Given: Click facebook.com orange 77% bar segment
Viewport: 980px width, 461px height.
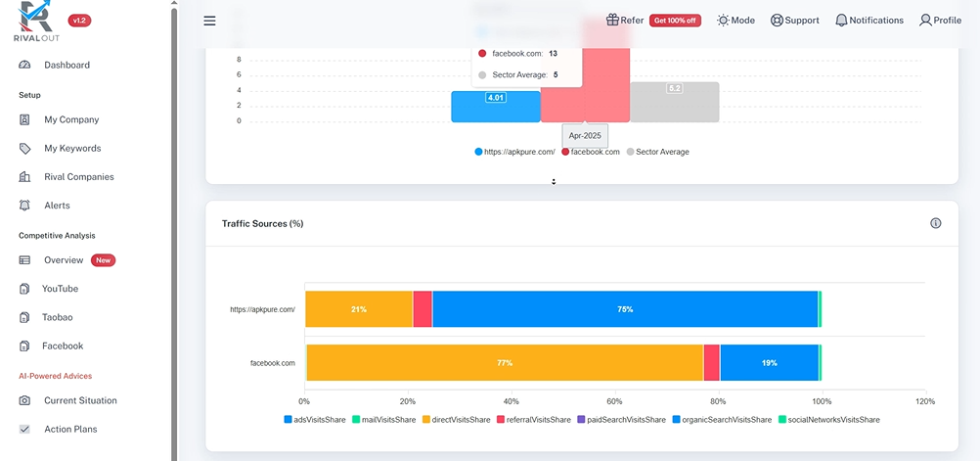Looking at the screenshot, I should tap(505, 363).
